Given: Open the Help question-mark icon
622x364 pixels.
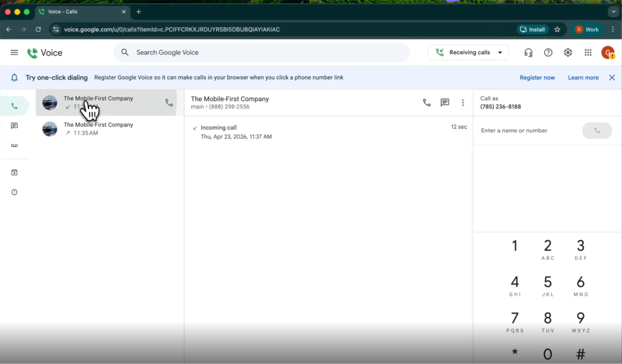Looking at the screenshot, I should [x=548, y=53].
